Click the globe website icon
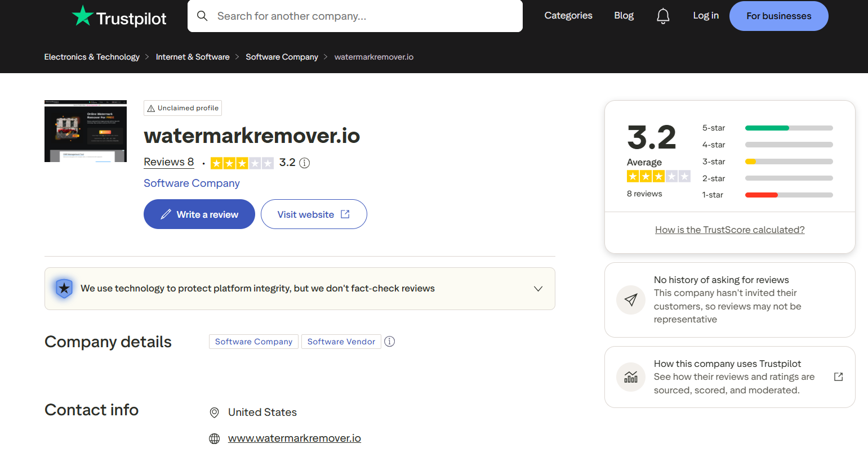The image size is (868, 462). pyautogui.click(x=215, y=439)
